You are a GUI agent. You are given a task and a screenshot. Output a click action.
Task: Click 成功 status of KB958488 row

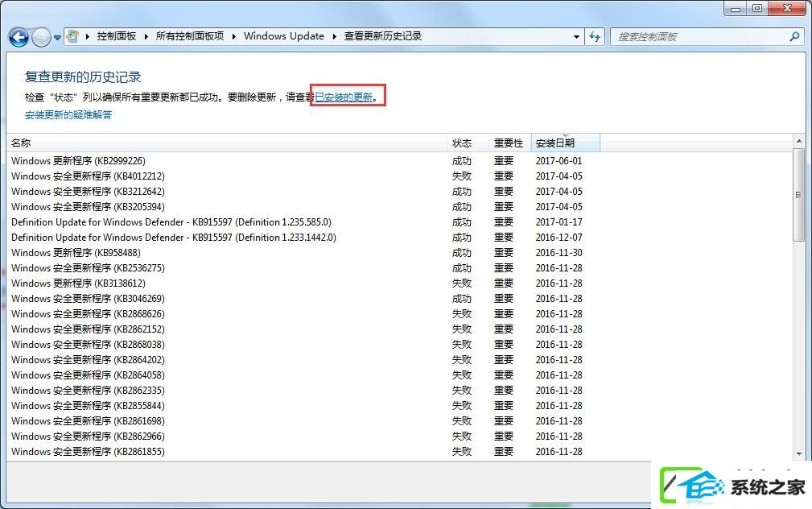tap(461, 252)
